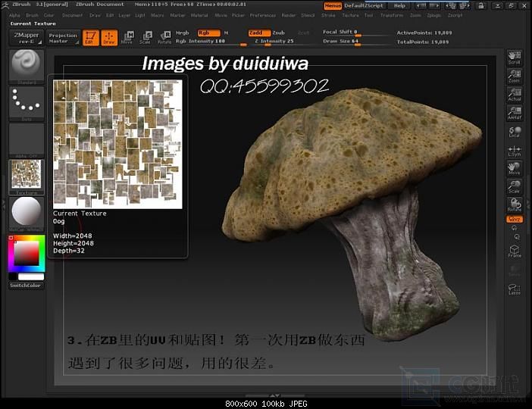Click the lock icon in the title bar
Viewport: 532px width, 409px height.
pos(480,6)
